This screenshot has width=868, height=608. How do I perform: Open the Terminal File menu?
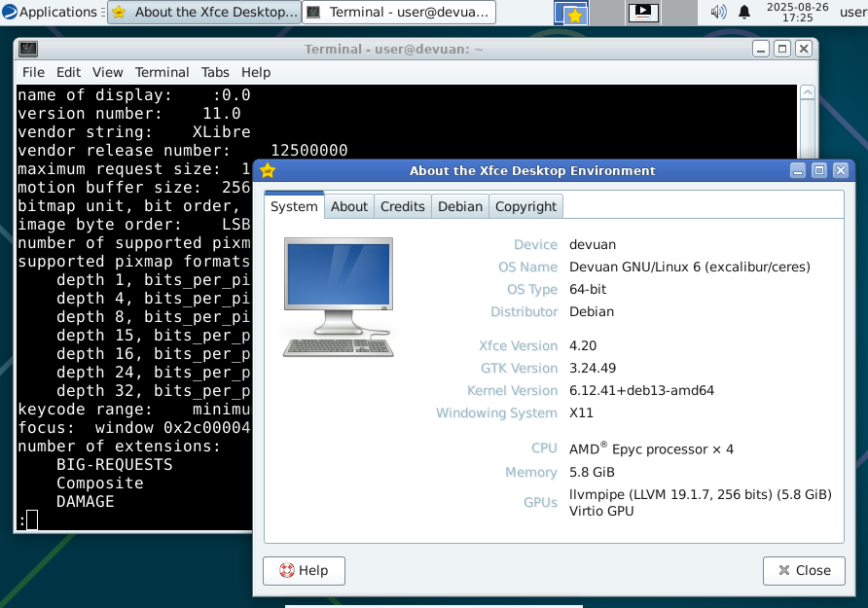33,72
